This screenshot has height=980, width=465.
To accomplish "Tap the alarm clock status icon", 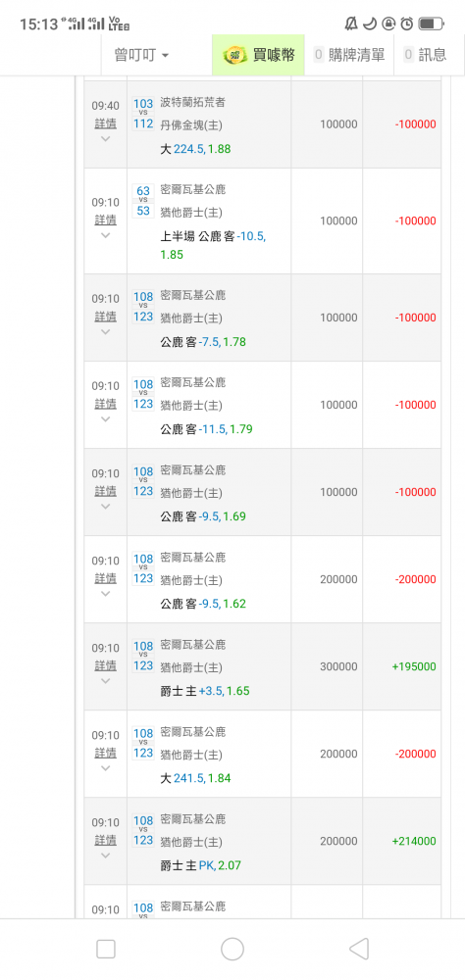I will pos(407,24).
